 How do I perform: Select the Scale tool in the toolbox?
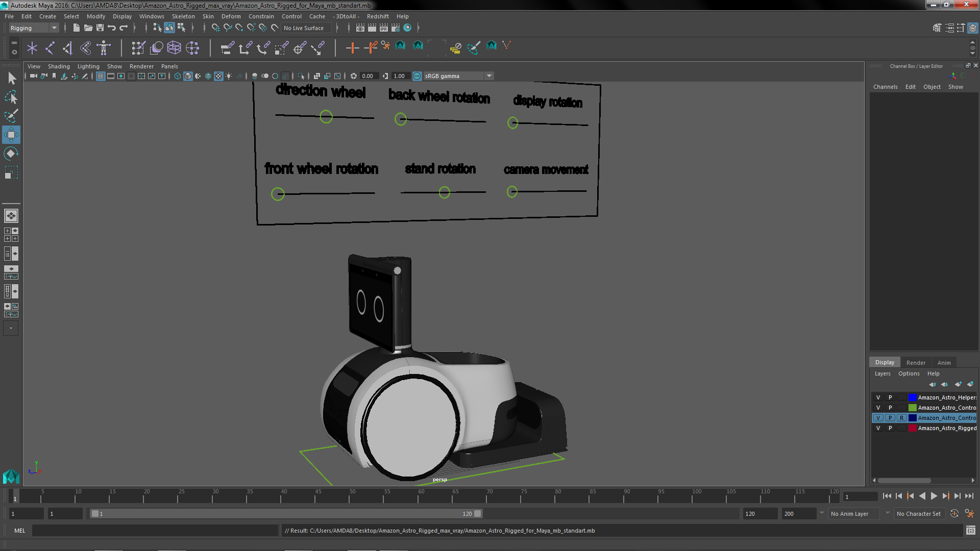click(x=11, y=172)
